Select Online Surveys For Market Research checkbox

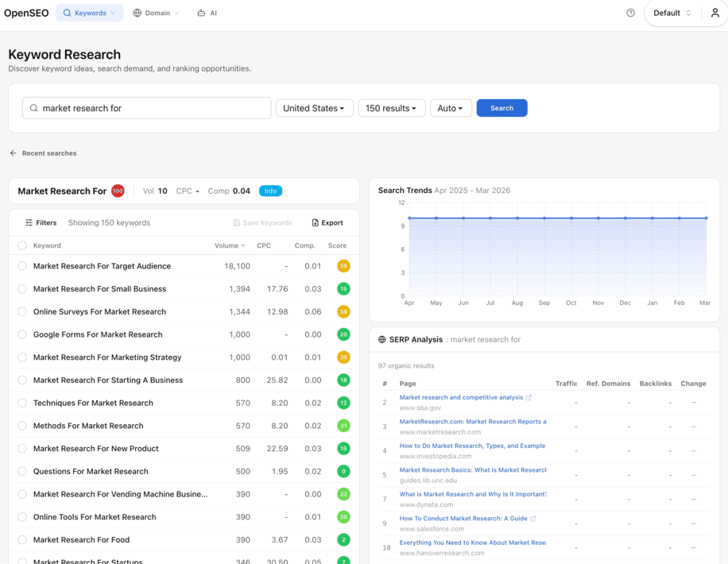21,311
